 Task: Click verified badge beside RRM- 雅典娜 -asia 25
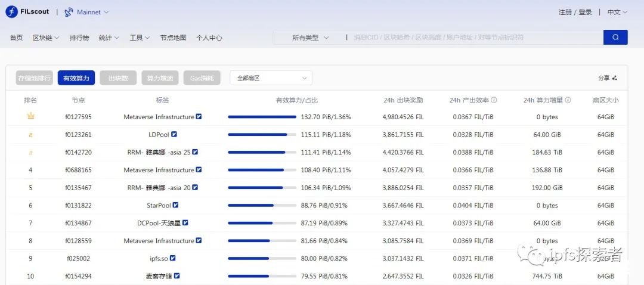click(195, 151)
